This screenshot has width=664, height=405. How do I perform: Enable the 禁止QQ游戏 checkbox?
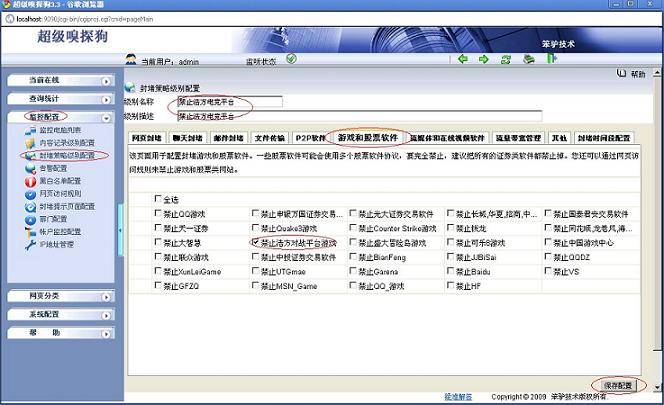pyautogui.click(x=158, y=214)
